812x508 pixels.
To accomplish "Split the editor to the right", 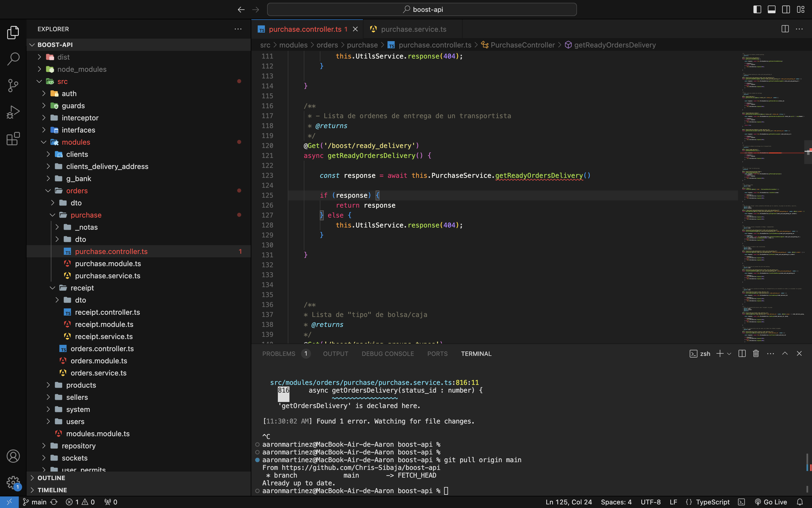I will (785, 29).
